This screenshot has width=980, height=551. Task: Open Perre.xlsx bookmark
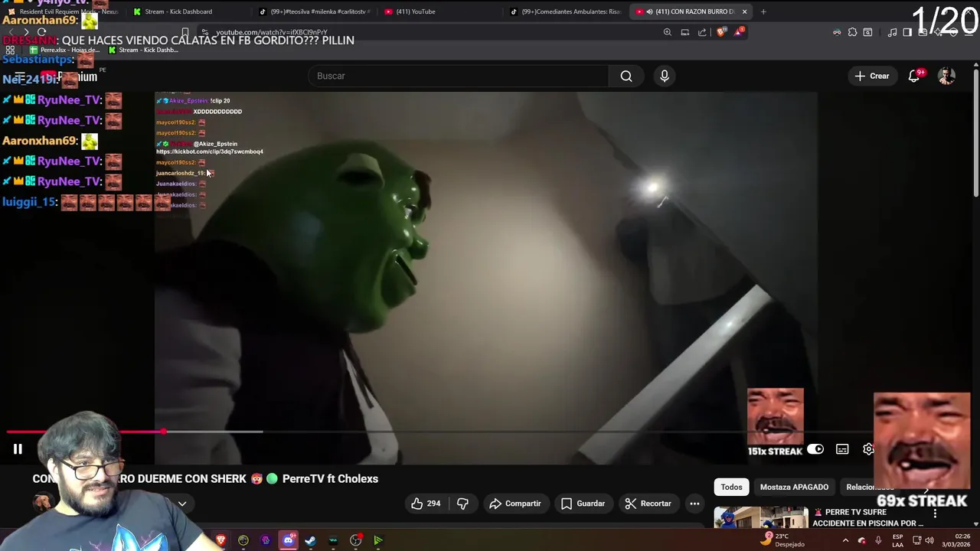pos(64,51)
